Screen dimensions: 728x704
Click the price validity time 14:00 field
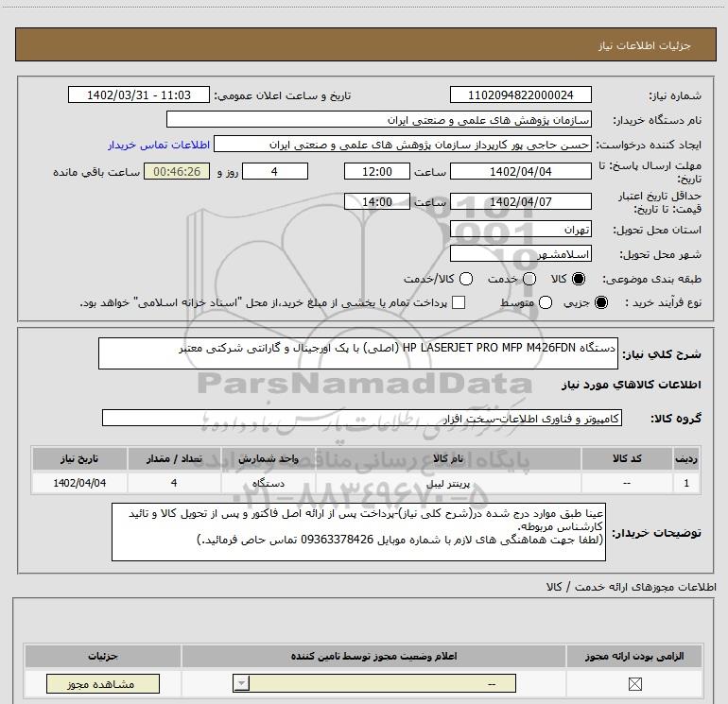[x=377, y=201]
